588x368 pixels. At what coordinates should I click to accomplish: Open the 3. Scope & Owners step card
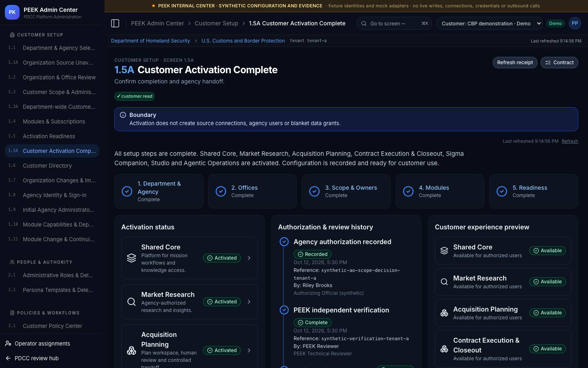click(x=346, y=191)
